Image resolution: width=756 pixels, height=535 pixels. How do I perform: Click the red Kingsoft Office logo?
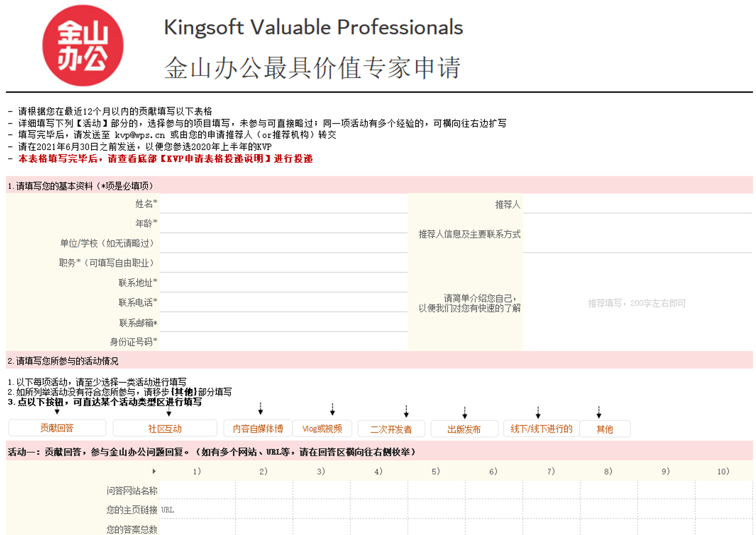[83, 45]
